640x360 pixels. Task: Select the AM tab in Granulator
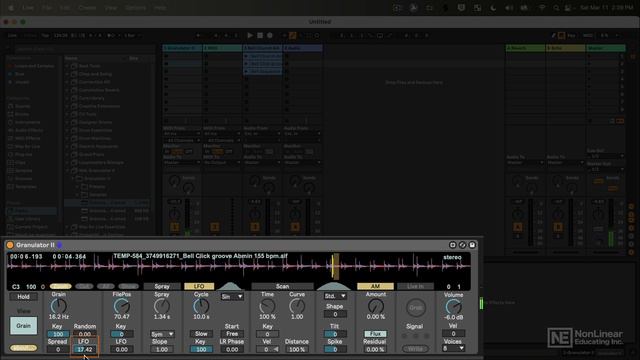375,287
